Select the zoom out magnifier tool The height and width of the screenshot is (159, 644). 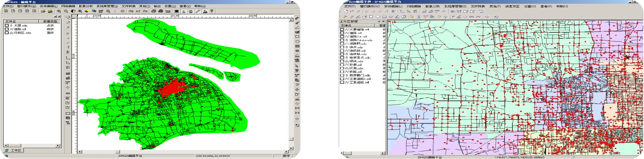tap(66, 11)
